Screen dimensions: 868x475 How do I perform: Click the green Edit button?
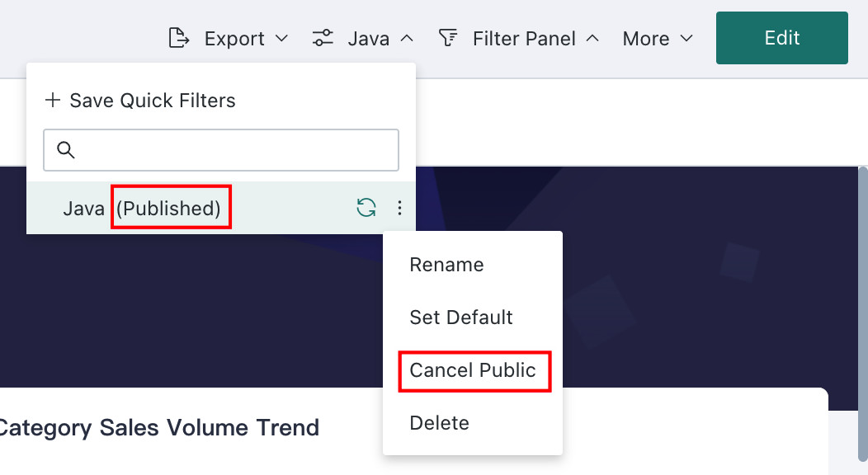[781, 38]
